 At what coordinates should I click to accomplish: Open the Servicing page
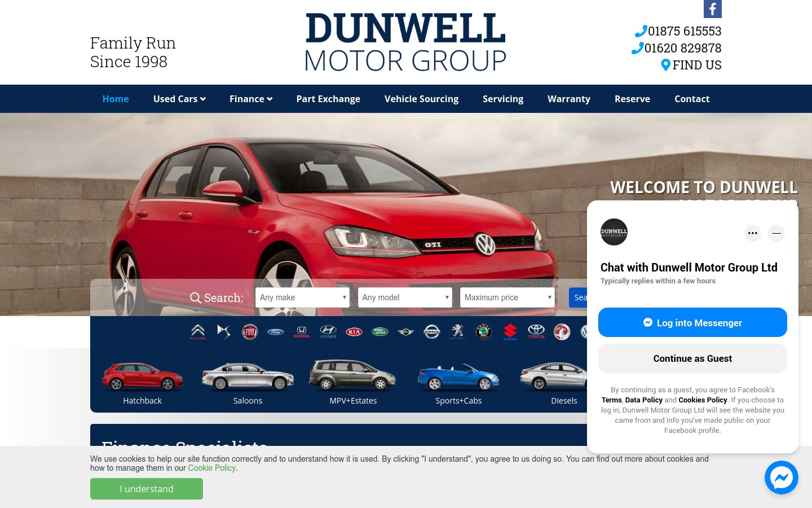503,99
